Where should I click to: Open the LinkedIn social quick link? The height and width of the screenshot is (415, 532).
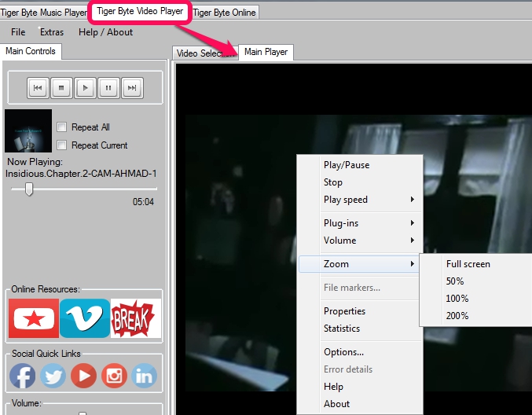[145, 376]
